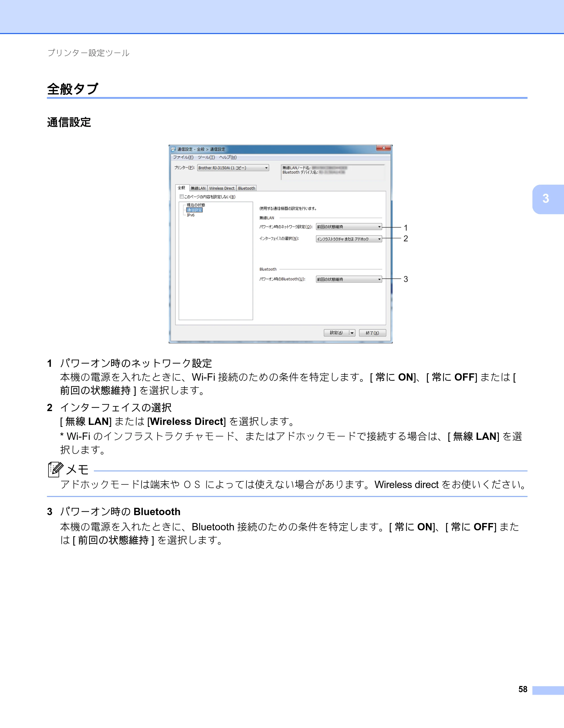Switch to the 無線LAN tab
The image size is (564, 728).
198,188
